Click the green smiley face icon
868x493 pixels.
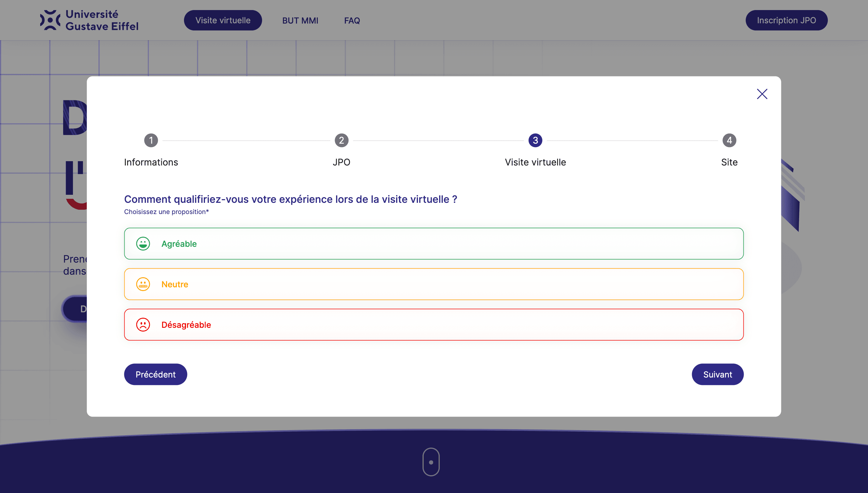[143, 243]
